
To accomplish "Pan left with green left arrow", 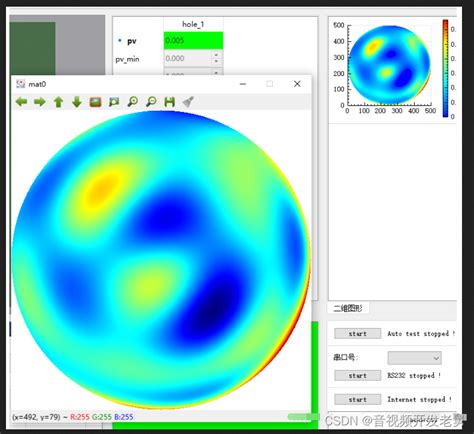I will 22,101.
